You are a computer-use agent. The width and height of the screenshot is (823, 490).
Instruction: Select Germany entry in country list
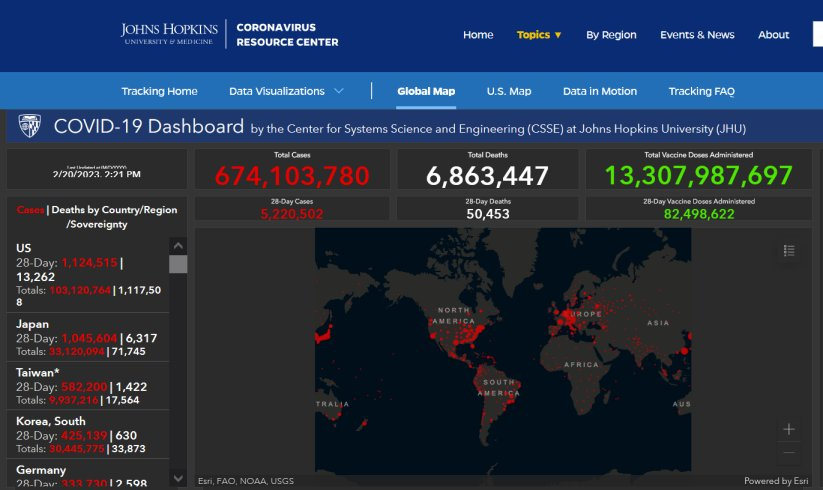(88, 474)
